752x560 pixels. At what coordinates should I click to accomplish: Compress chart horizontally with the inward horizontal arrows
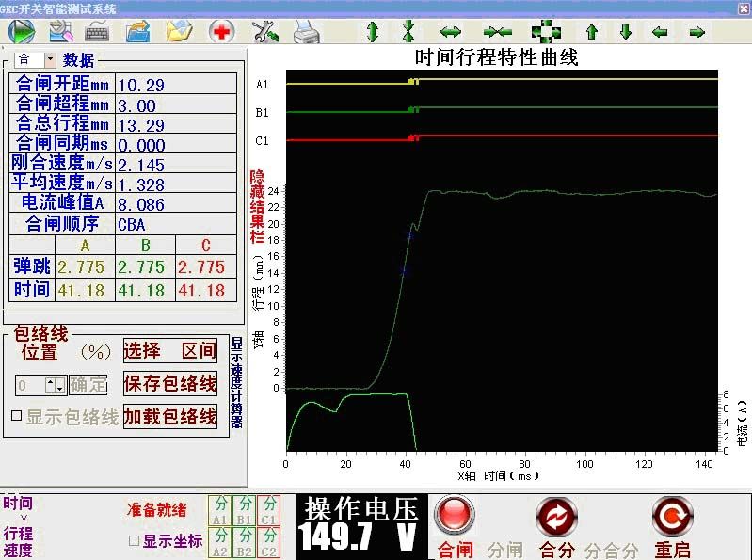(x=497, y=33)
